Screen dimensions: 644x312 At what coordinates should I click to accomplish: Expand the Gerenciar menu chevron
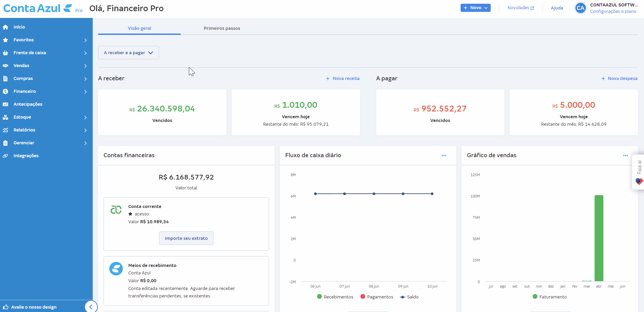click(x=85, y=143)
